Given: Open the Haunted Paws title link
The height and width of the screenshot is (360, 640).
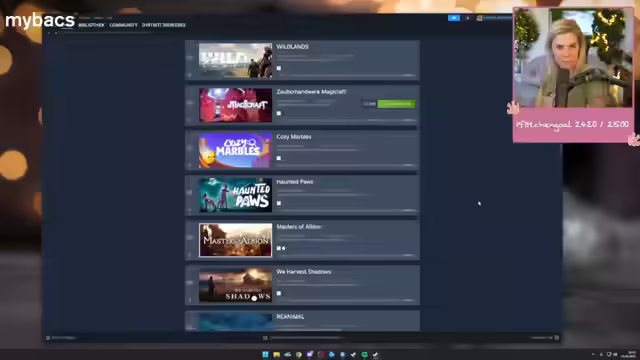Looking at the screenshot, I should 295,182.
